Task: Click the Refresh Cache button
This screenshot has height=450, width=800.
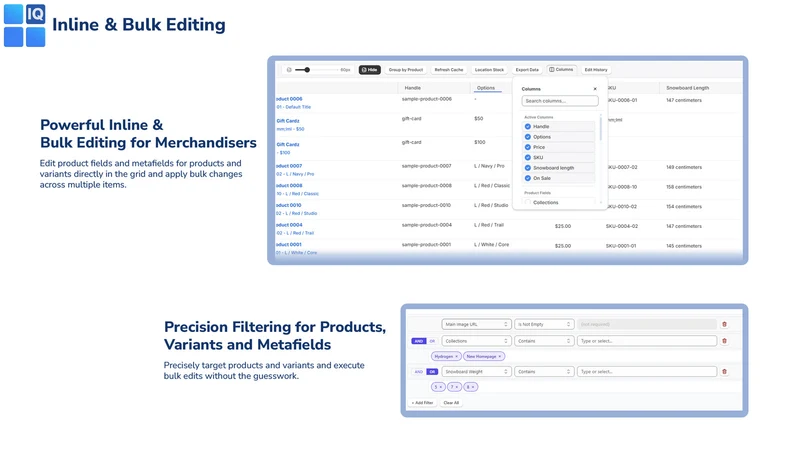Action: (449, 70)
